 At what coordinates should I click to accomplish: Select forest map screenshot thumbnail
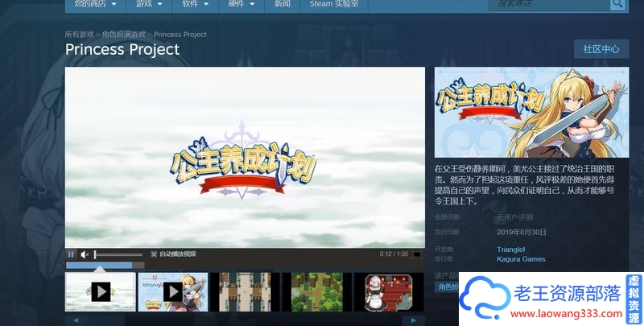(x=317, y=292)
